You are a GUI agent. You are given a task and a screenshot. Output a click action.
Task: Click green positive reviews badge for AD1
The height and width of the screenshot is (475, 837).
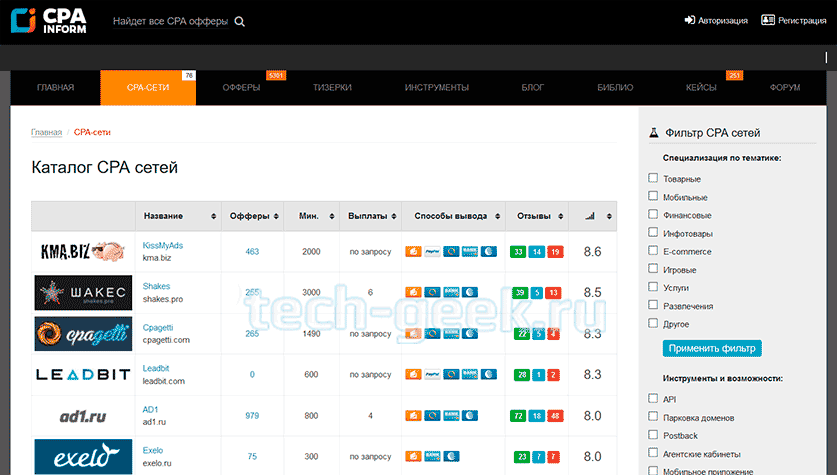tap(518, 415)
